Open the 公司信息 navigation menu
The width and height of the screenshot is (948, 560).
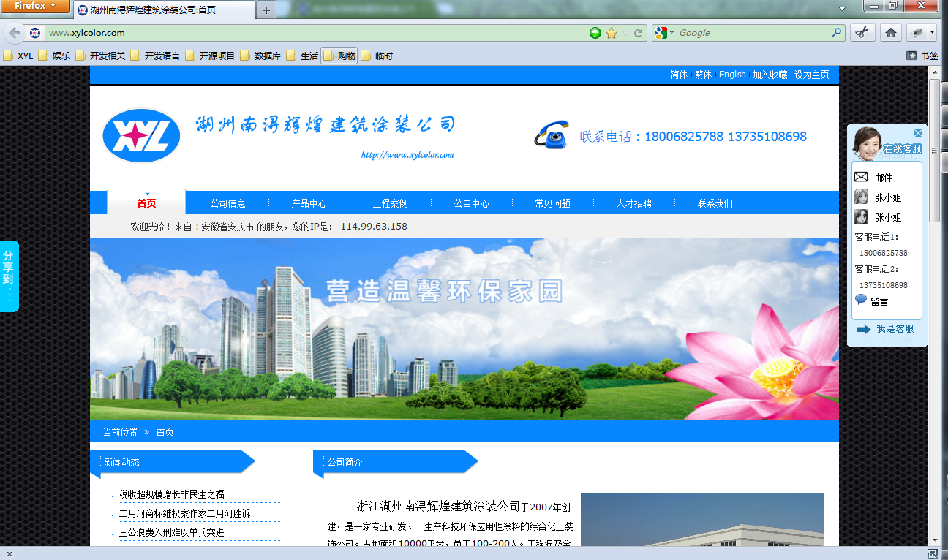227,203
